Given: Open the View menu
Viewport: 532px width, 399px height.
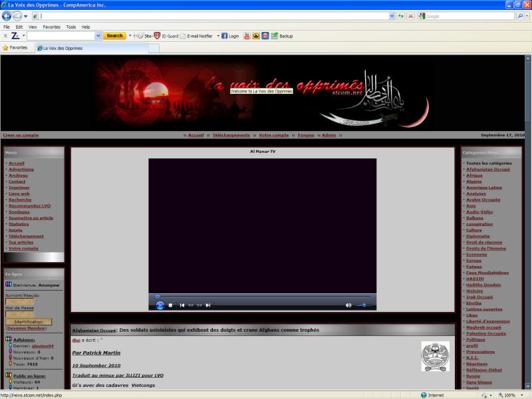Looking at the screenshot, I should (x=33, y=27).
